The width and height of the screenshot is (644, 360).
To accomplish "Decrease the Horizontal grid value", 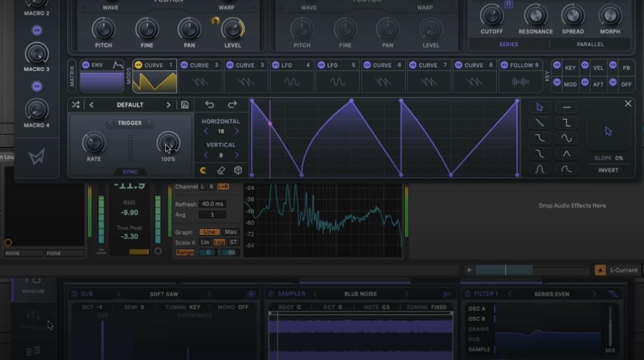I will click(206, 131).
